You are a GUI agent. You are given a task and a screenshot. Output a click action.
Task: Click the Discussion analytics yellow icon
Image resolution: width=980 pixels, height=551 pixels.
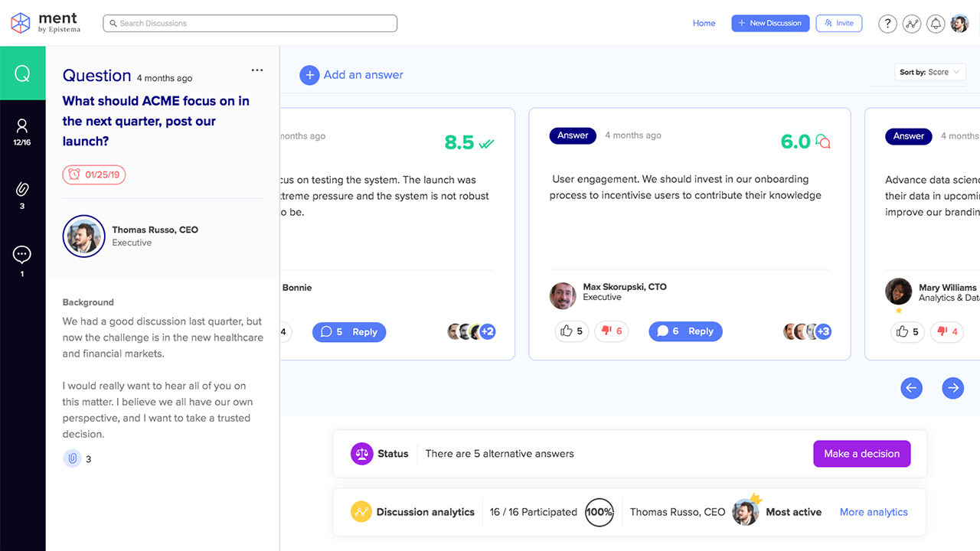coord(361,512)
